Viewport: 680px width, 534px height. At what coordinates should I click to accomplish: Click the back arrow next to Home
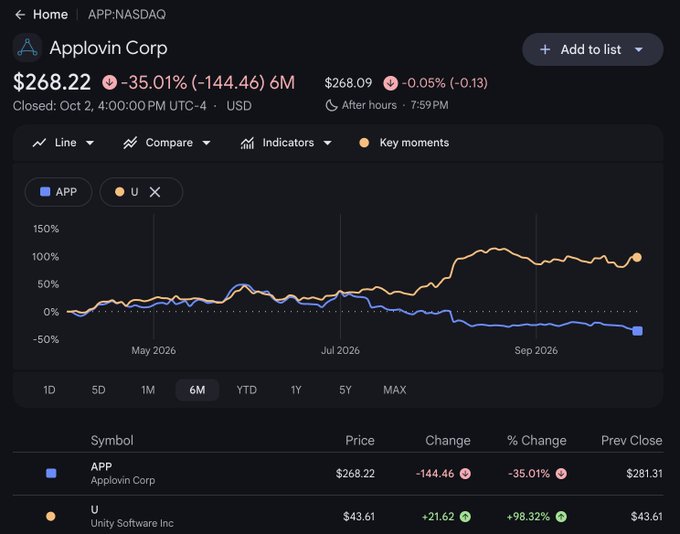click(x=20, y=15)
